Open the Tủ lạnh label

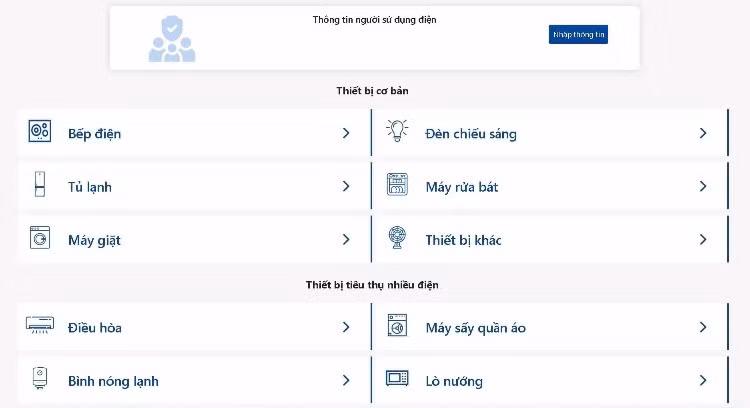point(89,187)
